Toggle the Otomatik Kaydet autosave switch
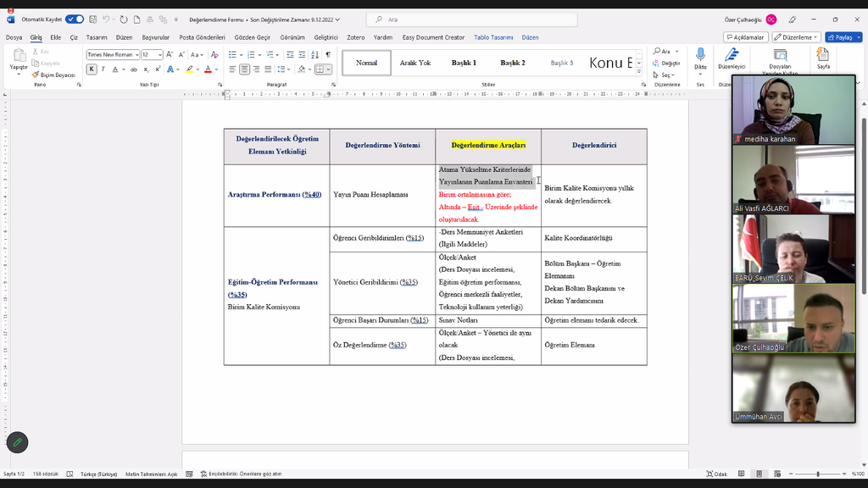 (x=75, y=19)
